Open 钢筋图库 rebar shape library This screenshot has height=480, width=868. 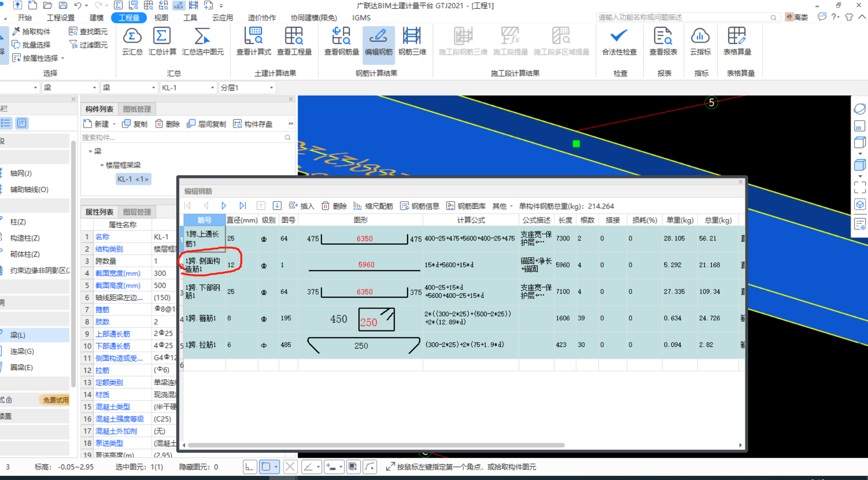click(x=466, y=206)
